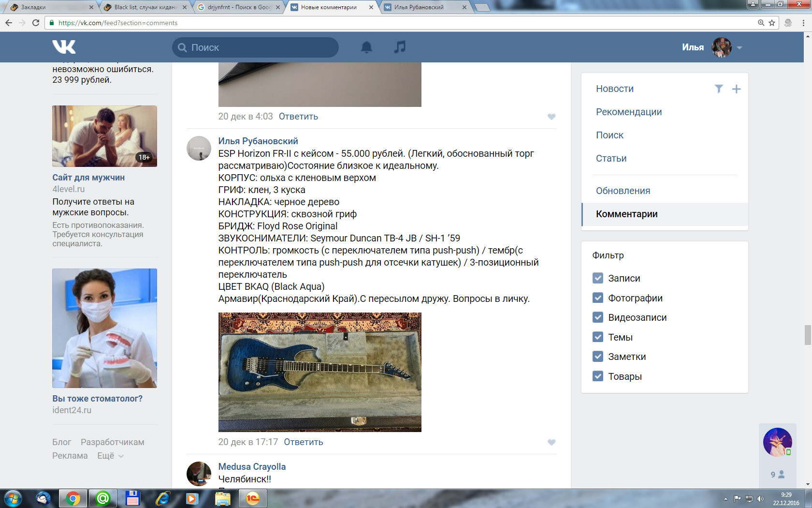
Task: Uncheck the Фотографии filter checkbox
Action: (598, 298)
